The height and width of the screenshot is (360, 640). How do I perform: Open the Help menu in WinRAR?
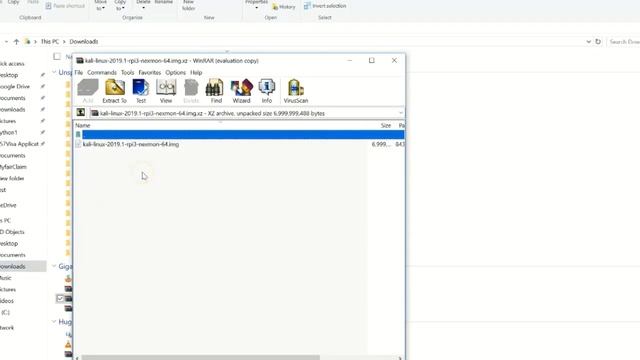pyautogui.click(x=196, y=73)
